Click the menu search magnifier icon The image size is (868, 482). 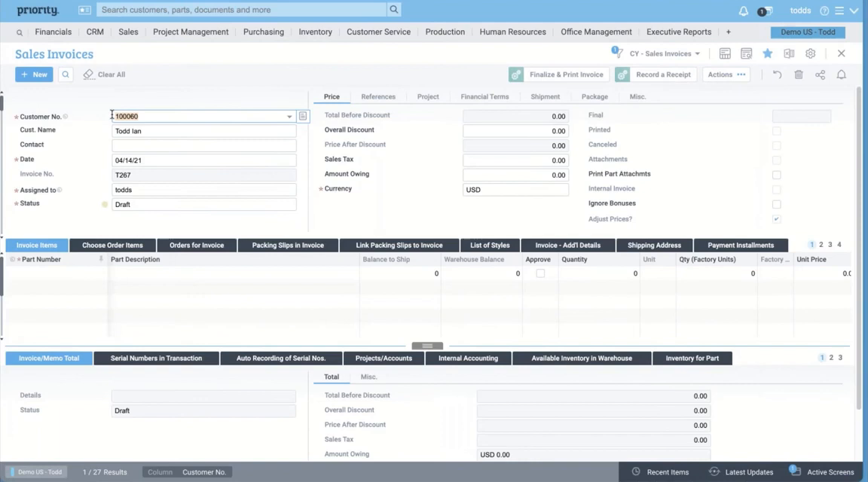[x=20, y=32]
